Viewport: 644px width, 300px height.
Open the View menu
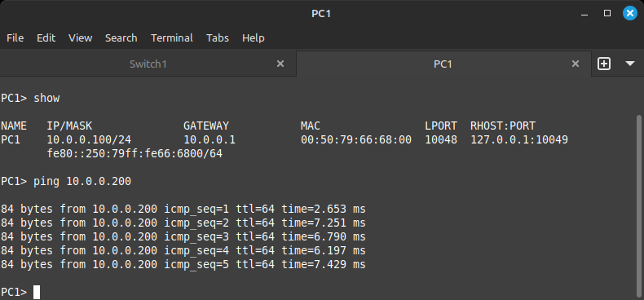[80, 37]
